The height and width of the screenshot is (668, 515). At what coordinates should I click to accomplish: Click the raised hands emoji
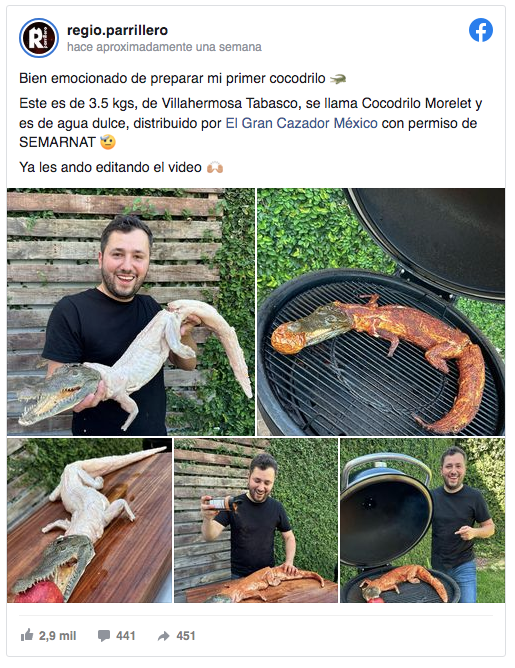[x=215, y=167]
